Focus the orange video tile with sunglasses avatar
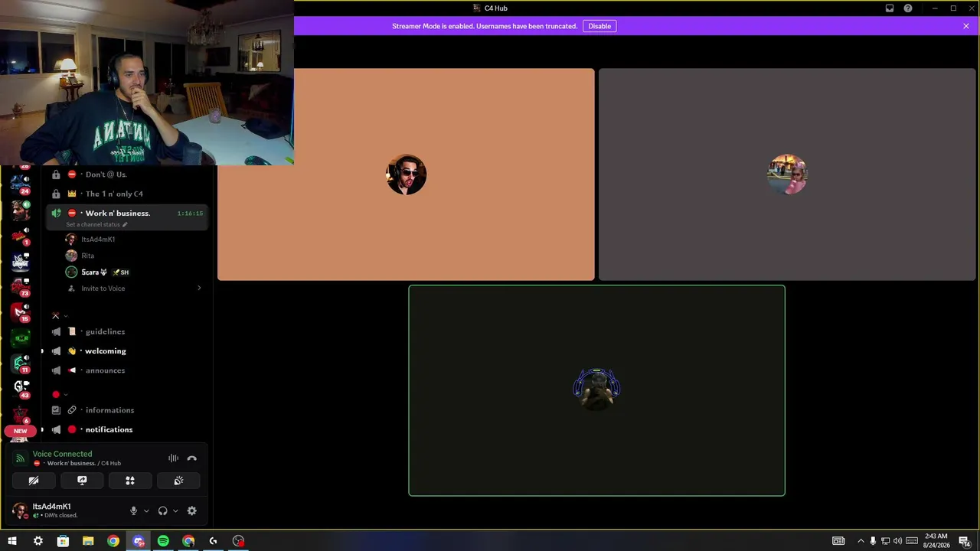 [x=406, y=174]
